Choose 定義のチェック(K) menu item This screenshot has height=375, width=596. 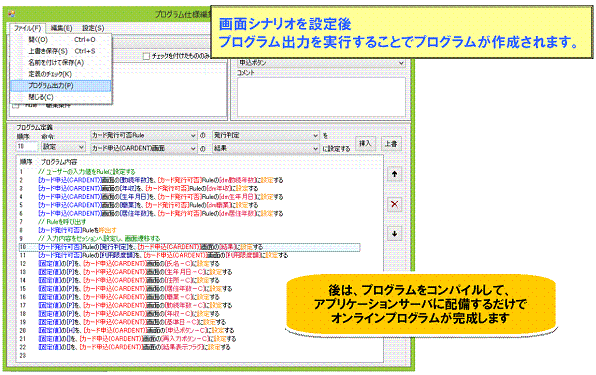point(61,74)
